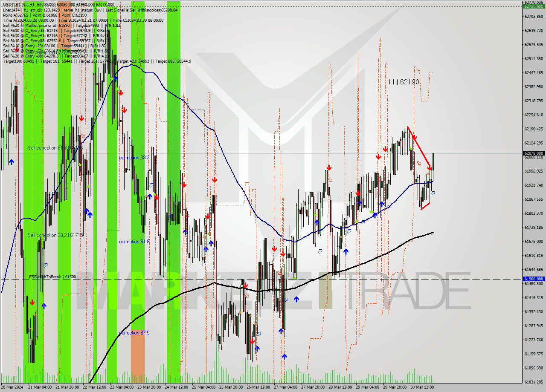Click the thick red downtrend line near 30 Mar
This screenshot has width=546, height=392.
pyautogui.click(x=419, y=147)
